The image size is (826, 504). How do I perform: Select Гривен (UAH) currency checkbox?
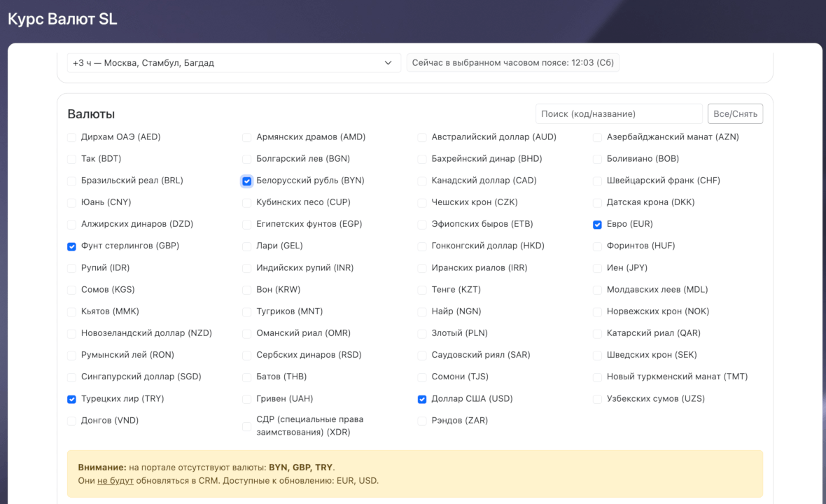point(247,399)
